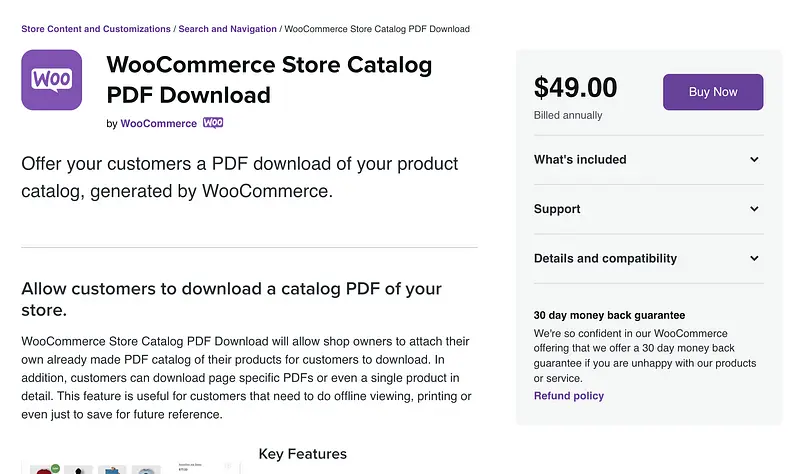
Task: Open Search and Navigation breadcrumb
Action: (227, 29)
